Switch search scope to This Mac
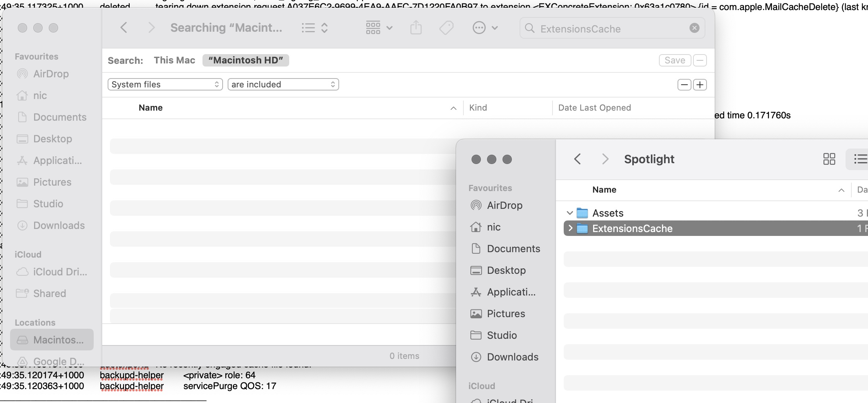 [x=175, y=60]
